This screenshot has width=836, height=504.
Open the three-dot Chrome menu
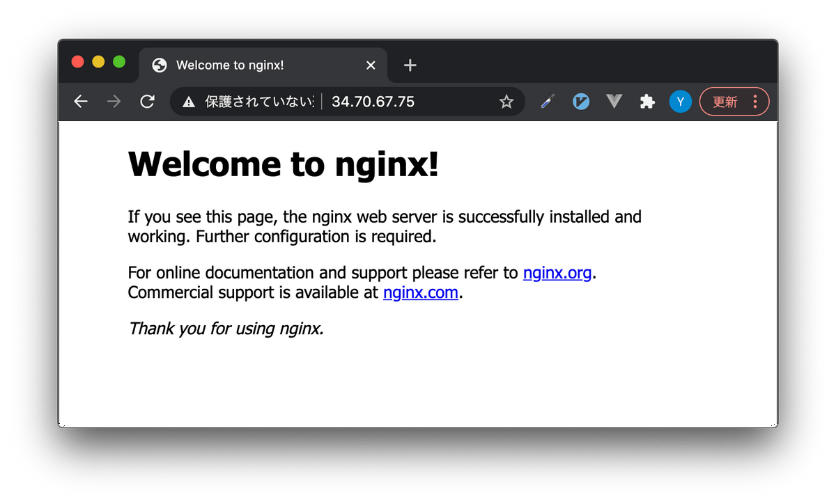(755, 102)
